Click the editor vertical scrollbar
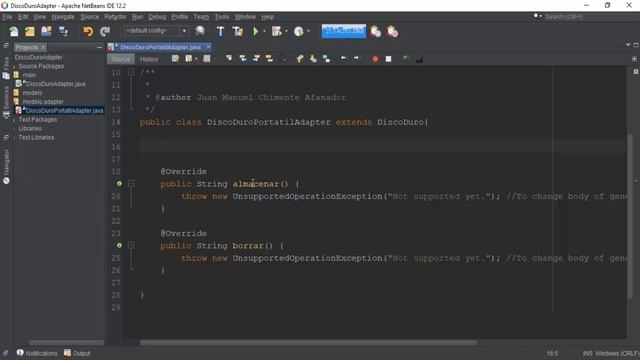This screenshot has height=360, width=640. pyautogui.click(x=631, y=216)
